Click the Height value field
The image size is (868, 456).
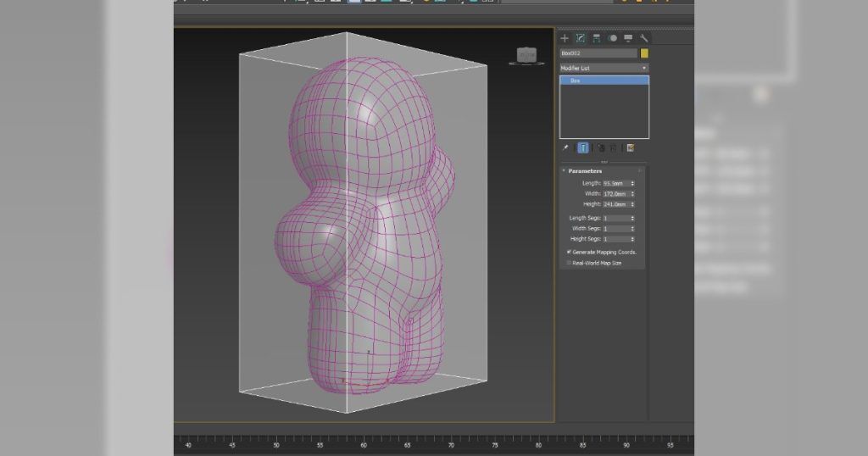(x=615, y=204)
